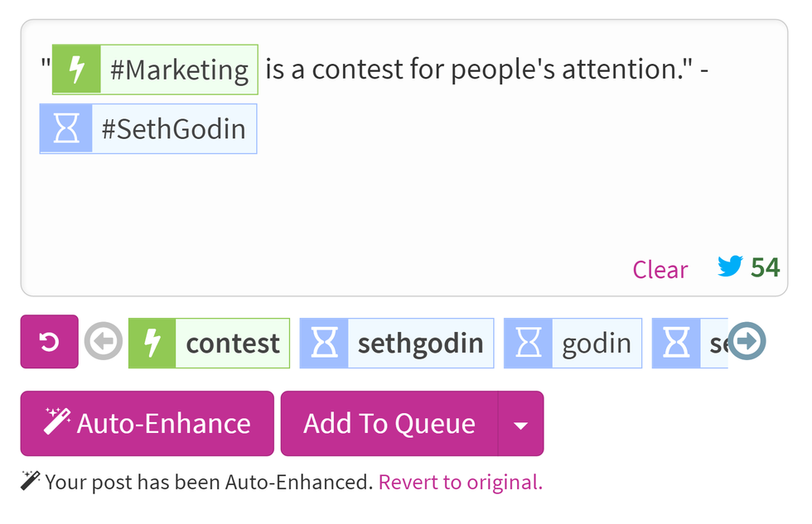Click hourglass icon on godin suggestion
Viewport: 812px width, 524px height.
pos(528,343)
